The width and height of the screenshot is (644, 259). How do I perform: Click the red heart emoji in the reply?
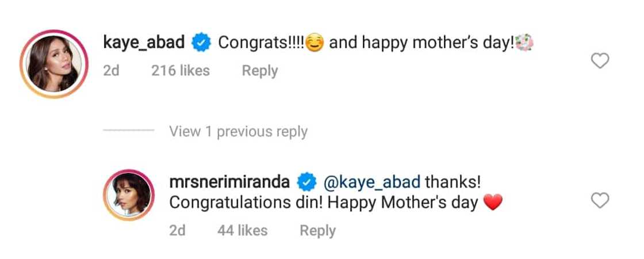coord(494,203)
